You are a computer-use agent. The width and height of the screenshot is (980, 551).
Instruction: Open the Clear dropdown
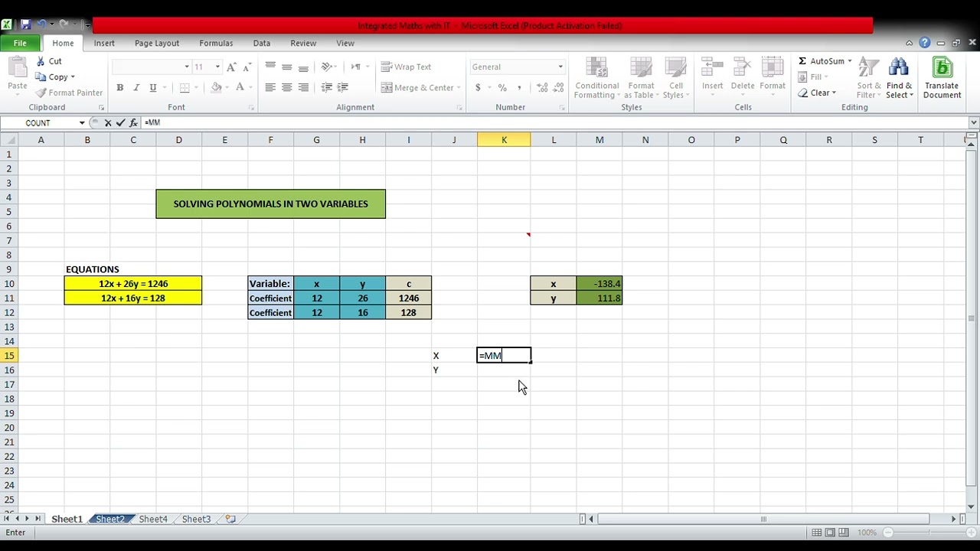tap(817, 93)
